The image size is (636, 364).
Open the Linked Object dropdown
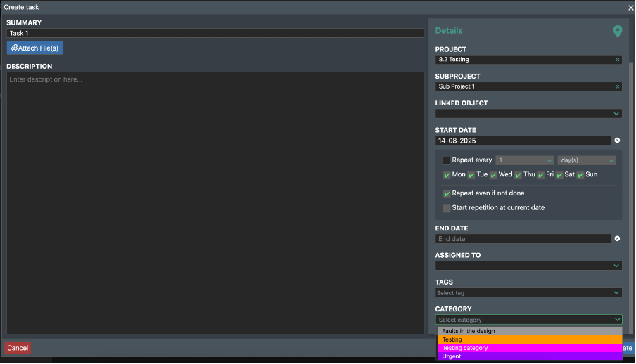(528, 114)
